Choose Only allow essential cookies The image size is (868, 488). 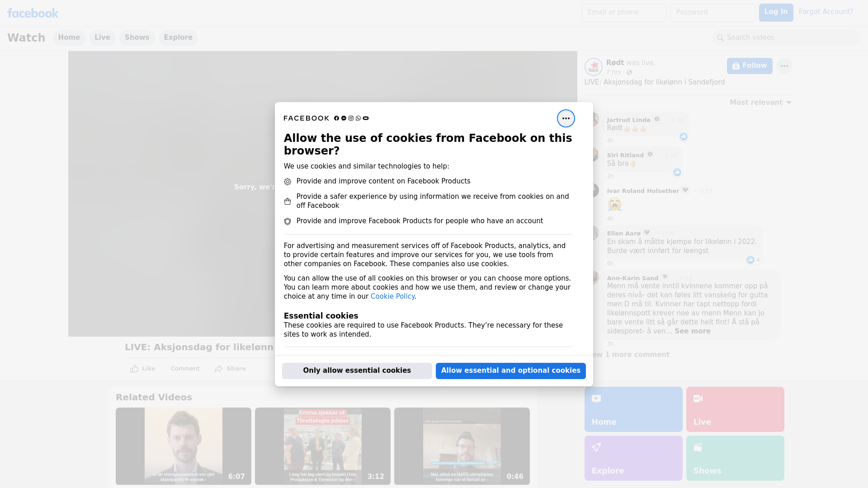357,371
